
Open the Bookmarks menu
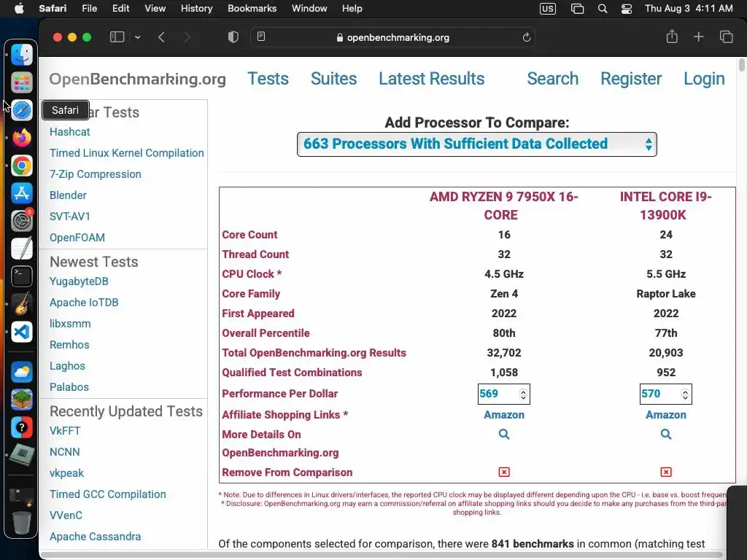click(x=252, y=9)
